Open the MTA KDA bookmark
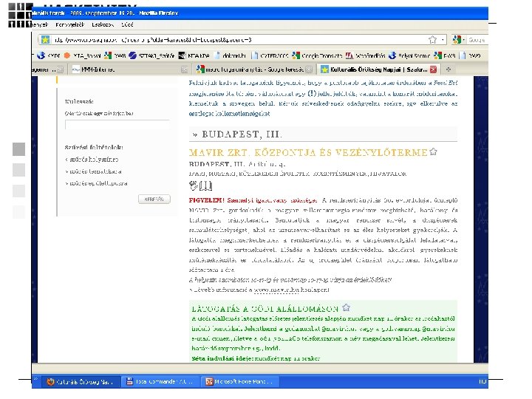This screenshot has width=532, height=399. pyautogui.click(x=194, y=55)
